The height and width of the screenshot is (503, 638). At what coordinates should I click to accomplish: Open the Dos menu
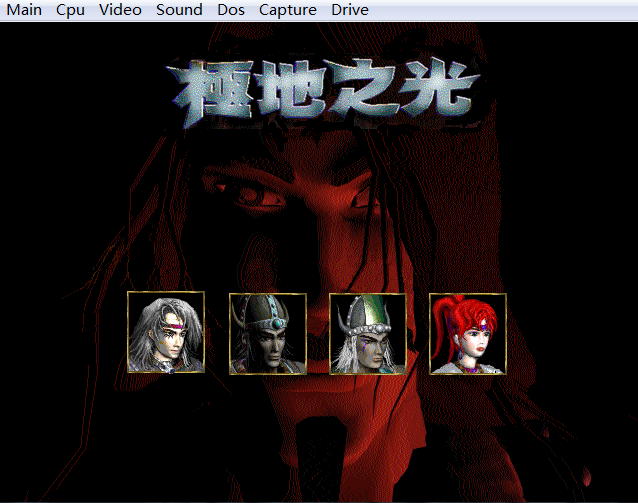tap(231, 10)
